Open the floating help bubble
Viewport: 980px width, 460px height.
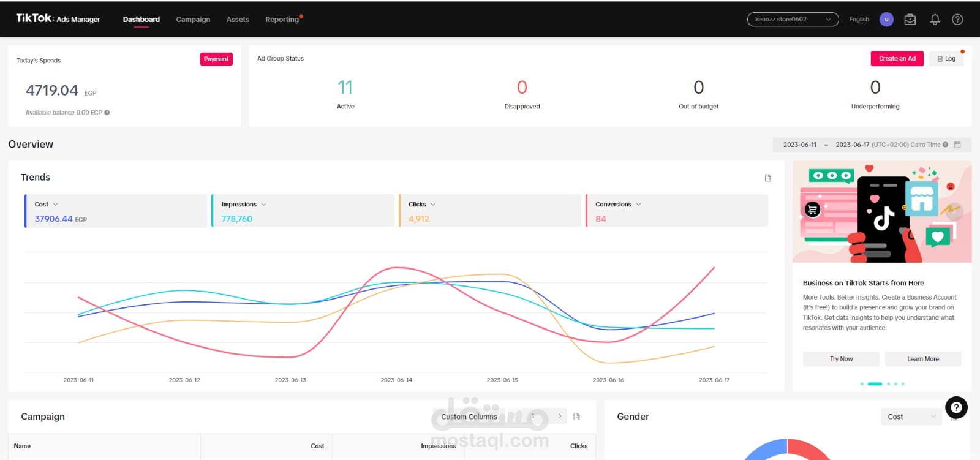click(x=956, y=407)
